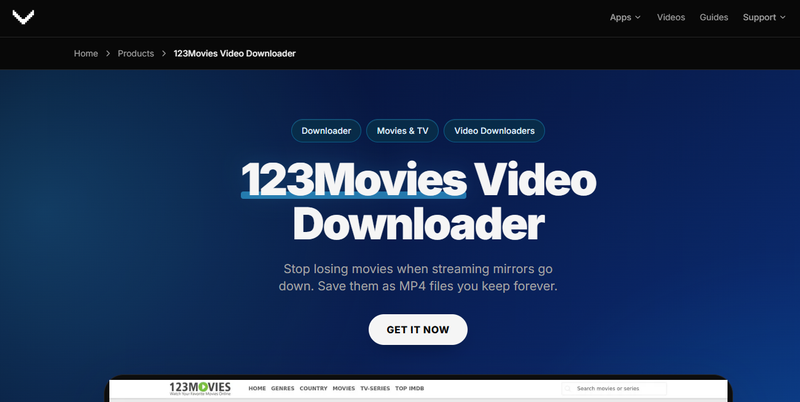Screen dimensions: 800x402
Task: Select TOP IMDB in preview nav
Action: [410, 389]
